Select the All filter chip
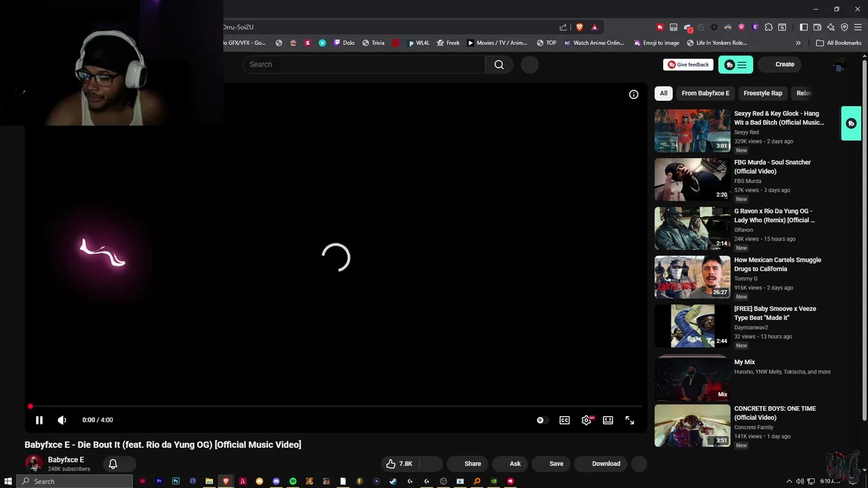 pos(663,93)
